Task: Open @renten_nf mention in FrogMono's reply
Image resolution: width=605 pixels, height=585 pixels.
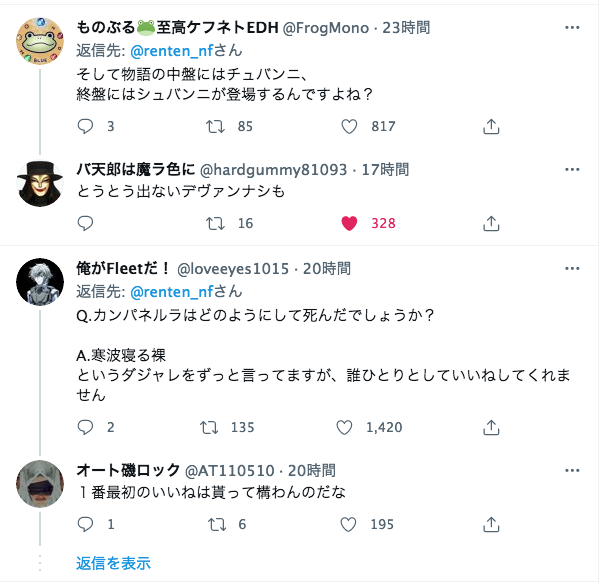Action: (x=173, y=50)
